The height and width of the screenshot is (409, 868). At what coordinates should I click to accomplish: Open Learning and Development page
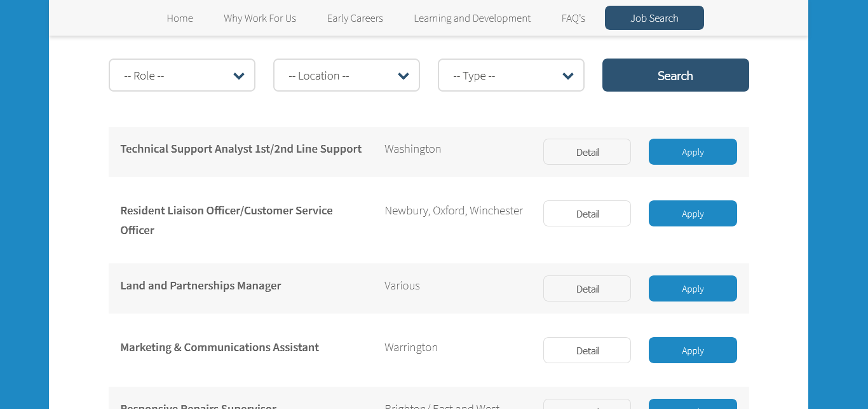(472, 18)
